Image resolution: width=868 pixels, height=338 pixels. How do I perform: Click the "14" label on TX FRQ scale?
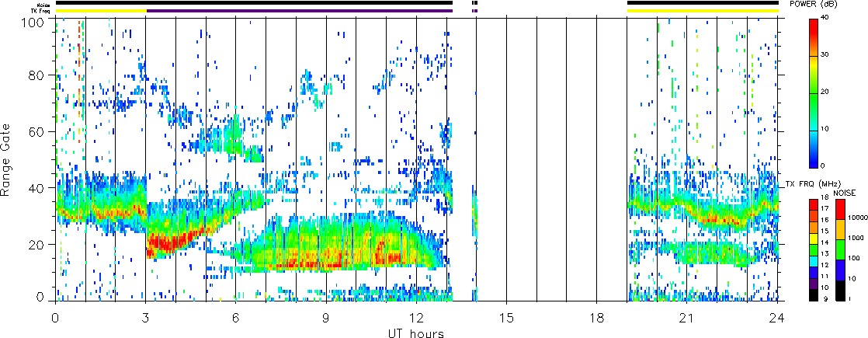pos(825,242)
